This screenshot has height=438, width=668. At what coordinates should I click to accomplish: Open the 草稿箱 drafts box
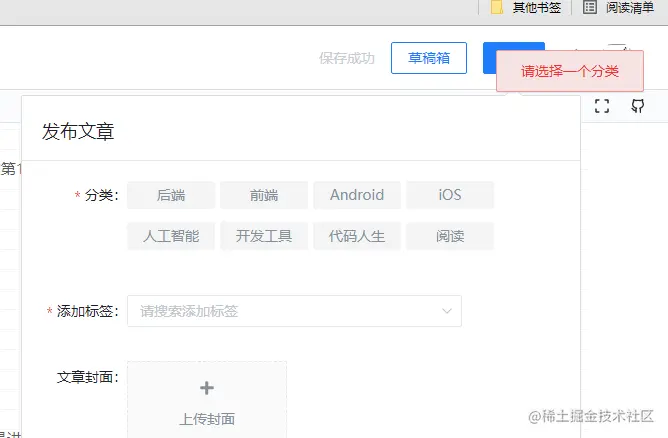pyautogui.click(x=429, y=58)
